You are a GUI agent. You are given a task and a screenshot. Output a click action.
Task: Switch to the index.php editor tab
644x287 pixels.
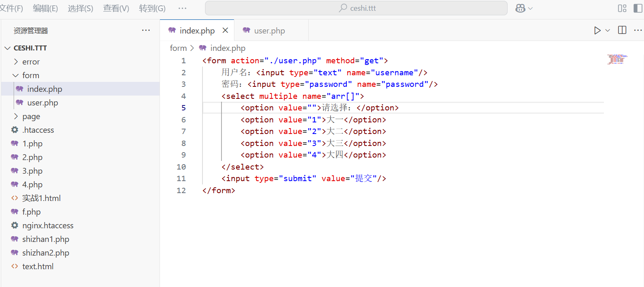tap(197, 31)
